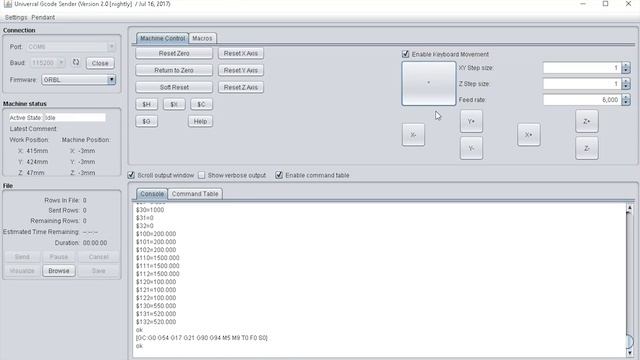This screenshot has width=640, height=360.
Task: Click the Duration 00:00:00 value
Action: pos(95,243)
